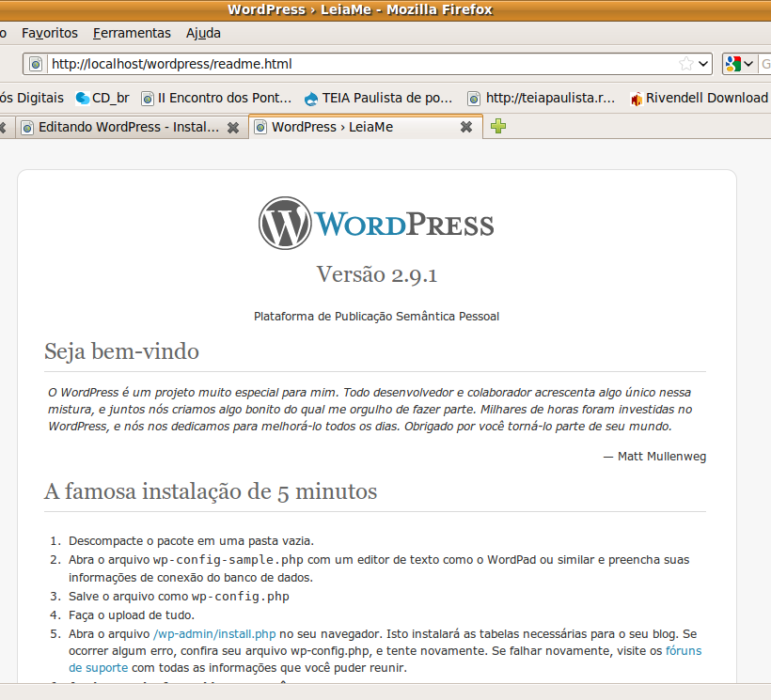Open the Google search engine selector
Image resolution: width=771 pixels, height=700 pixels.
739,64
